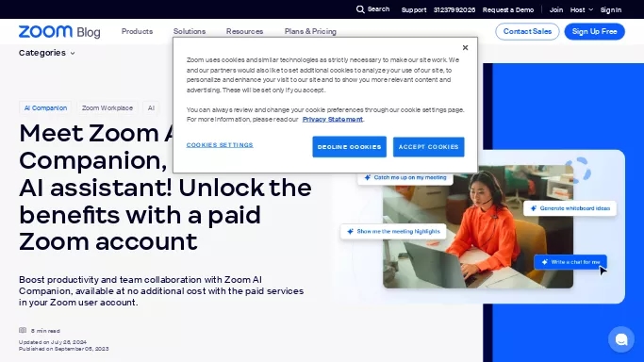
Task: Click 'Catch me up on my meeting' chip
Action: 405,178
